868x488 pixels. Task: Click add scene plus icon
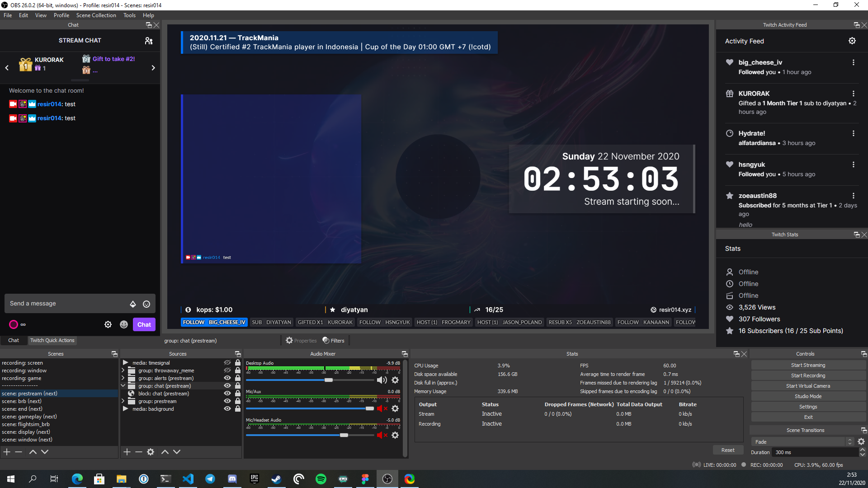tap(7, 452)
